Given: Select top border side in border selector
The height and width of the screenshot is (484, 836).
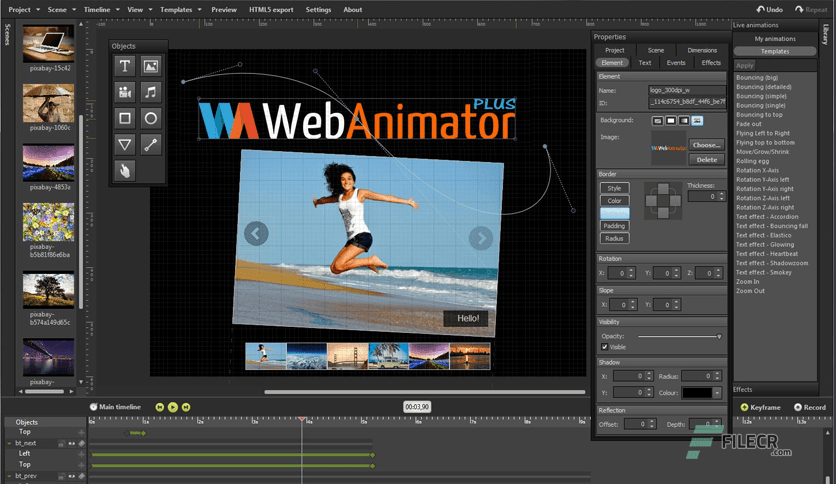Looking at the screenshot, I should pos(663,189).
